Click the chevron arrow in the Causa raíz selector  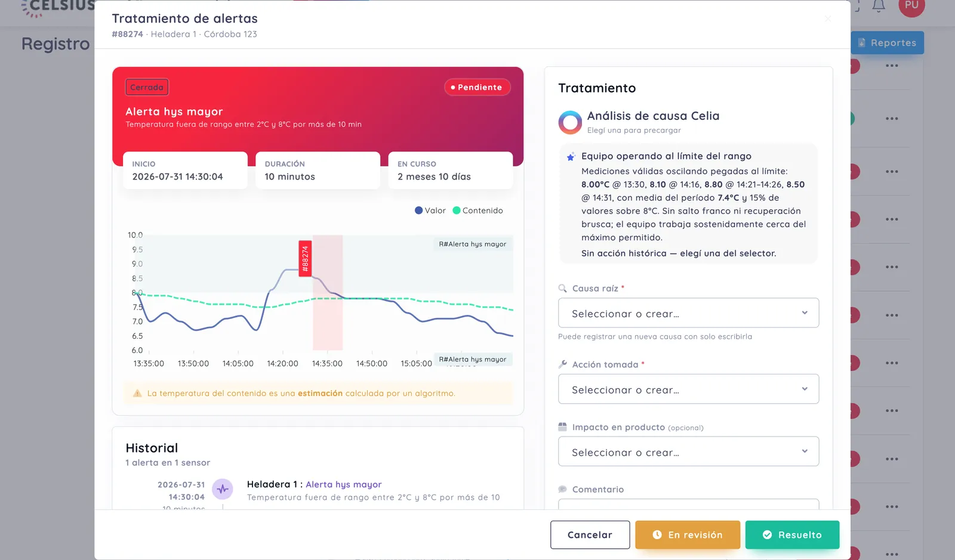click(x=805, y=313)
